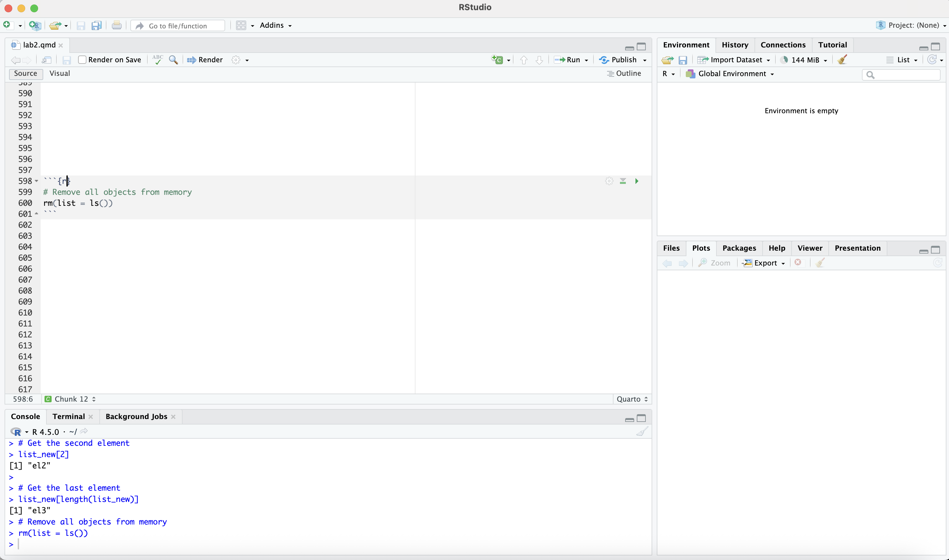The height and width of the screenshot is (560, 949).
Task: Clear the console broom icon
Action: tap(642, 431)
